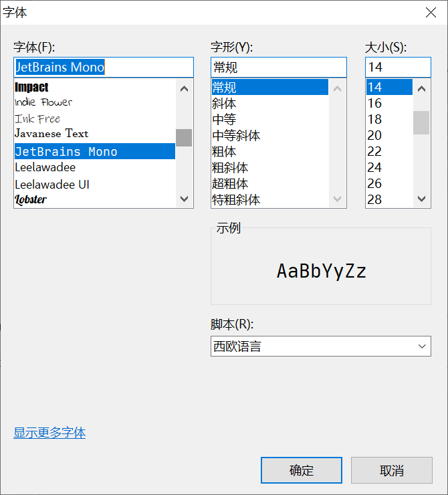This screenshot has width=448, height=495.
Task: Pick the Lobster font entry
Action: [x=31, y=199]
